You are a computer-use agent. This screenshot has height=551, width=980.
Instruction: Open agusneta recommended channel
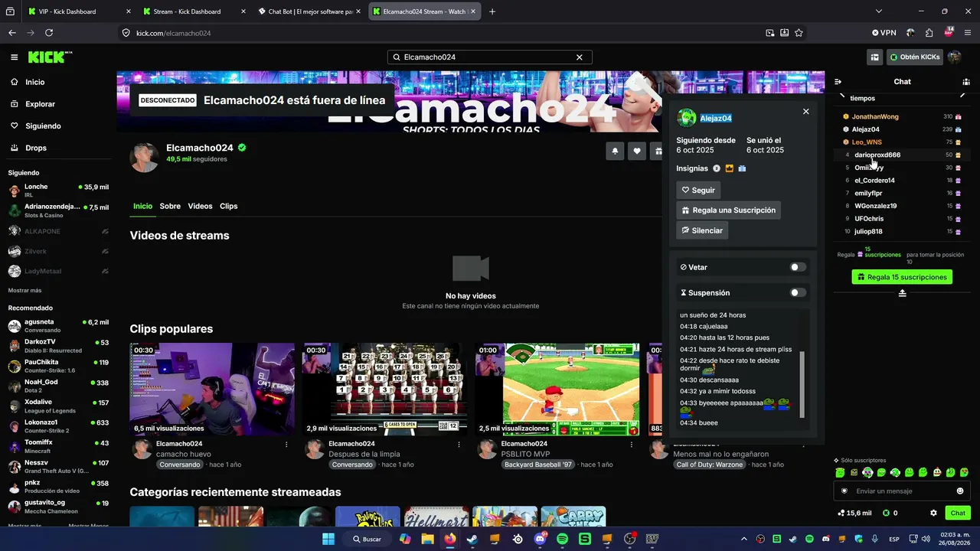click(x=58, y=326)
